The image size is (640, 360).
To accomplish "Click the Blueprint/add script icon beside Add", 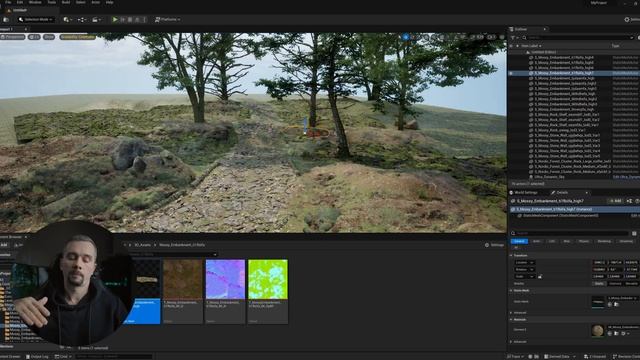I will click(629, 201).
